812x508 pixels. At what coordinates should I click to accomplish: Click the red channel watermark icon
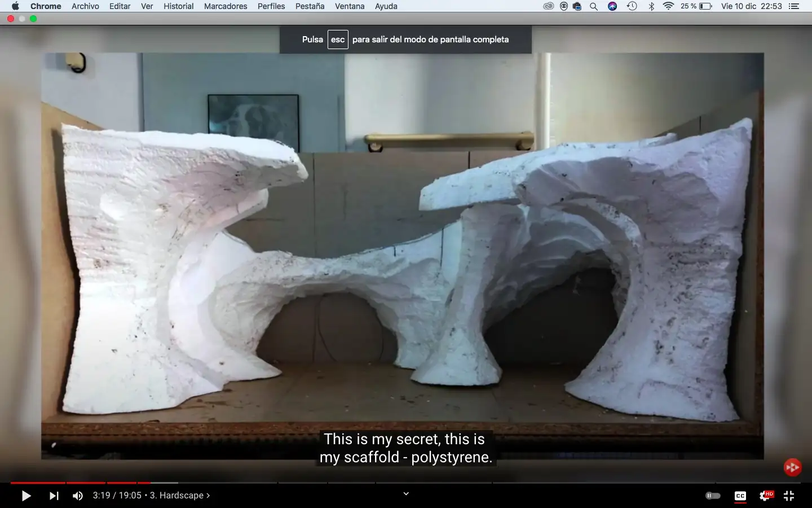[x=792, y=467]
